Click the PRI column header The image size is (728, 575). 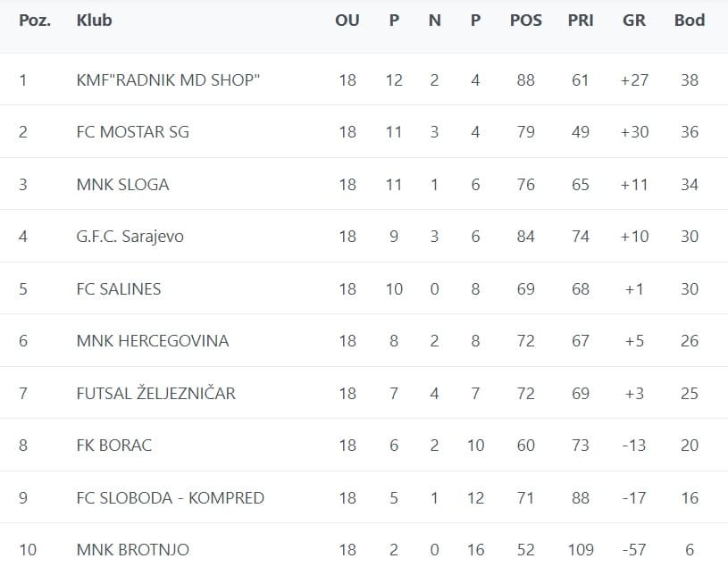click(581, 21)
